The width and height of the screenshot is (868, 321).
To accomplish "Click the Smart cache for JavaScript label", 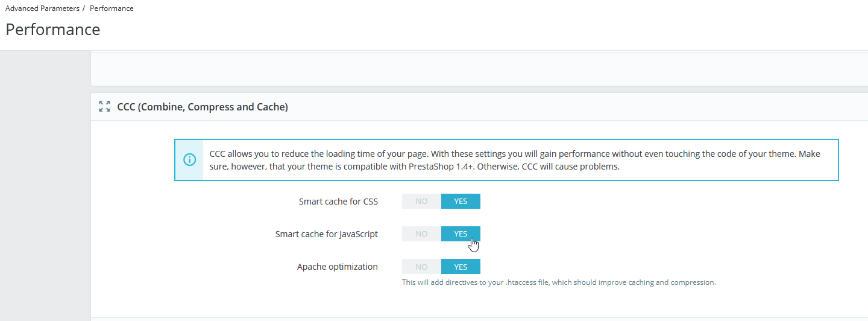I will (x=326, y=234).
